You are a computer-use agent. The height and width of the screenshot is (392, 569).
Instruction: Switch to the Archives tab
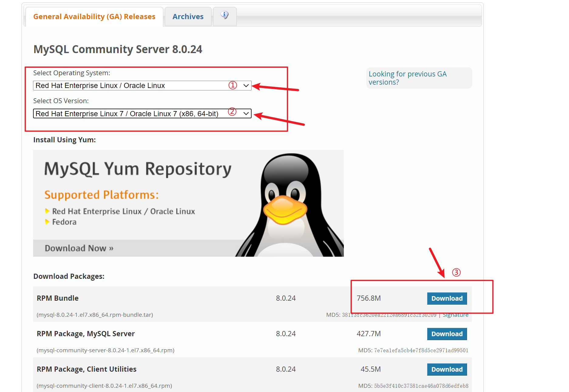188,17
